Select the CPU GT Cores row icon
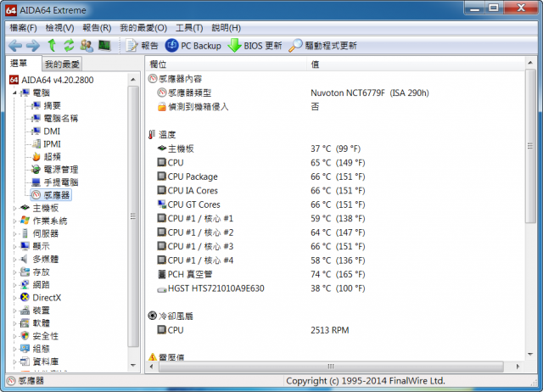 tap(162, 204)
